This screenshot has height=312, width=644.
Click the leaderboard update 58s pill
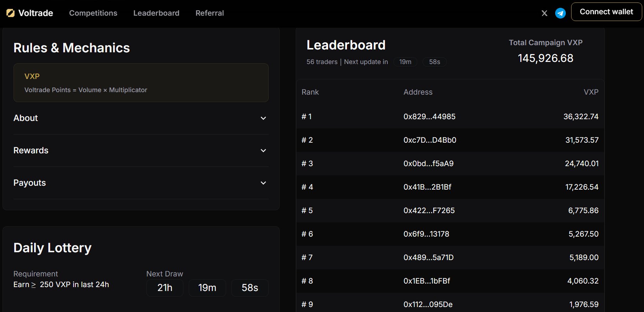click(435, 62)
